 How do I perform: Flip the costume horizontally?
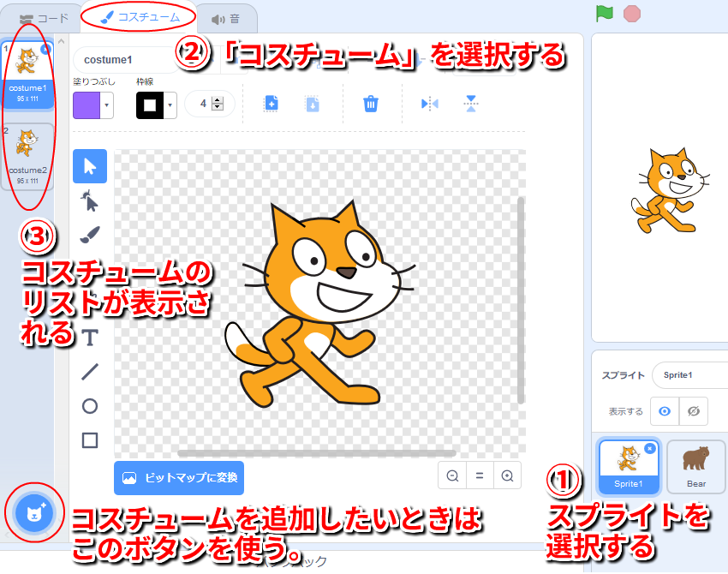pos(430,104)
